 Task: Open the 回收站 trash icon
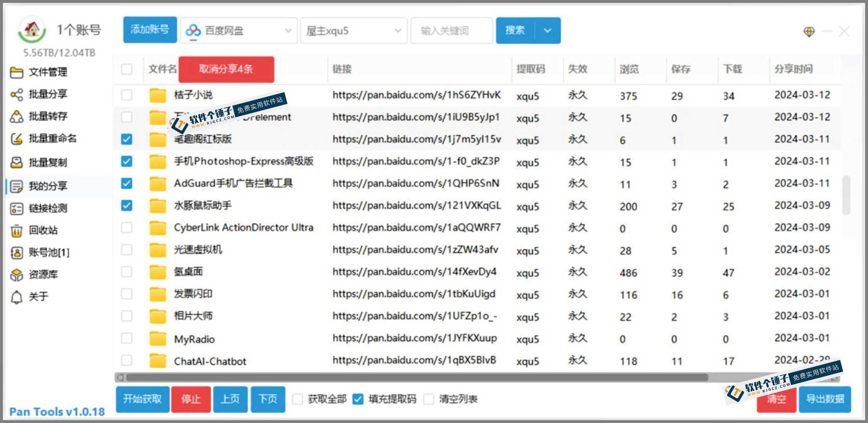pos(16,230)
